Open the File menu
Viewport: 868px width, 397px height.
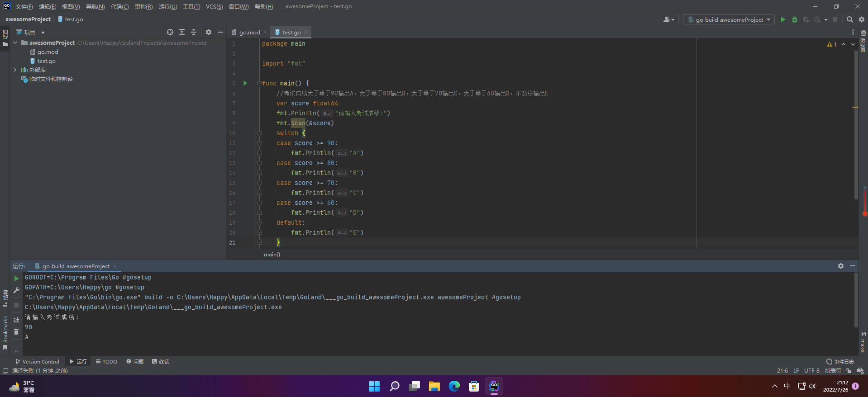coord(24,6)
